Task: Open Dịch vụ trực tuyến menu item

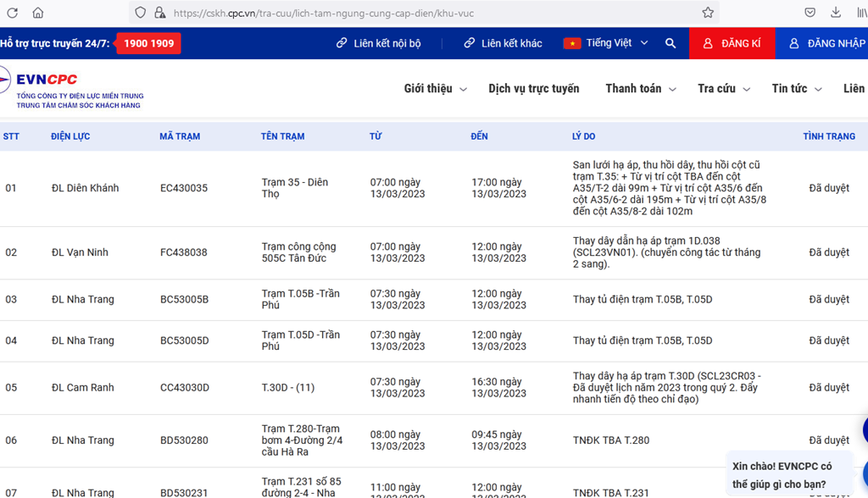Action: pyautogui.click(x=534, y=89)
